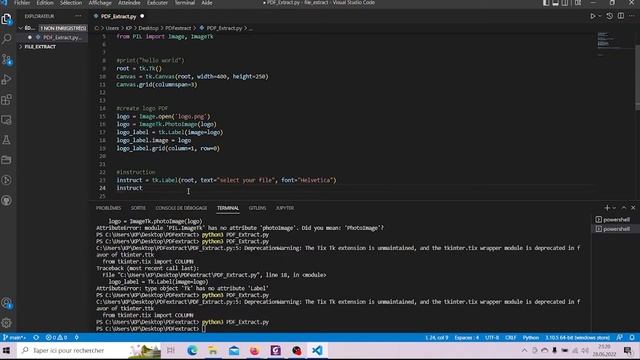
Task: Select Python interpreter 3.10.5 64-bit
Action: 577,338
